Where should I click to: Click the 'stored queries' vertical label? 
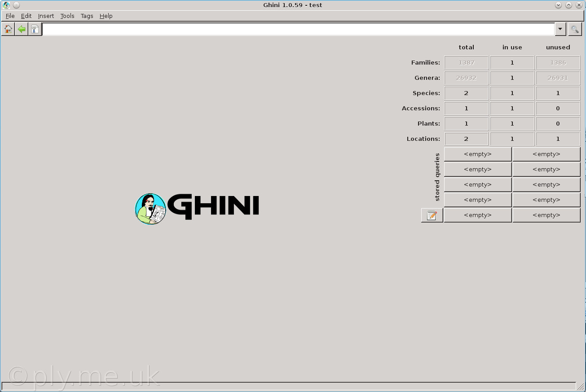click(437, 177)
